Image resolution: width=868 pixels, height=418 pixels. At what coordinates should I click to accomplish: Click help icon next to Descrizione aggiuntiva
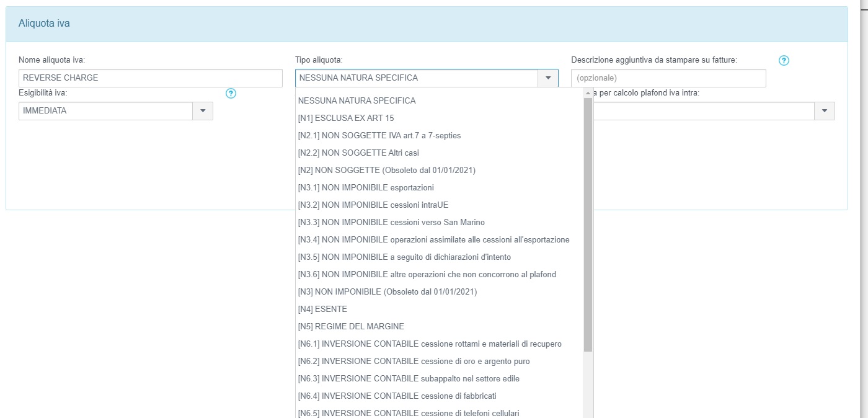point(784,60)
